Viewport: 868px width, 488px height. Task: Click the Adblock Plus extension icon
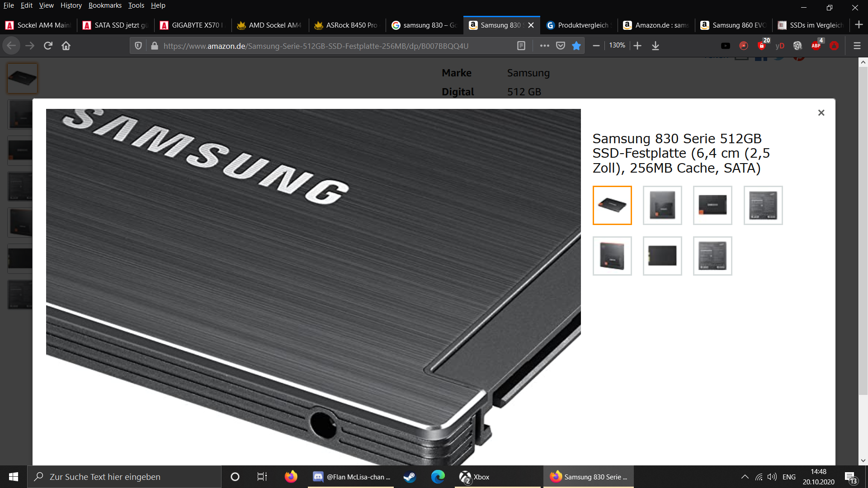pyautogui.click(x=816, y=46)
